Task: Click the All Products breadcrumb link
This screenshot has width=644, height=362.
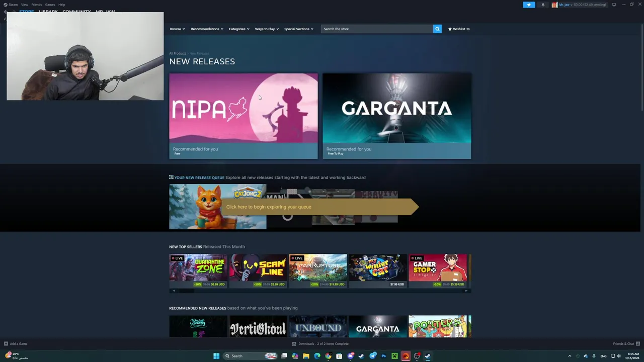Action: click(x=178, y=53)
